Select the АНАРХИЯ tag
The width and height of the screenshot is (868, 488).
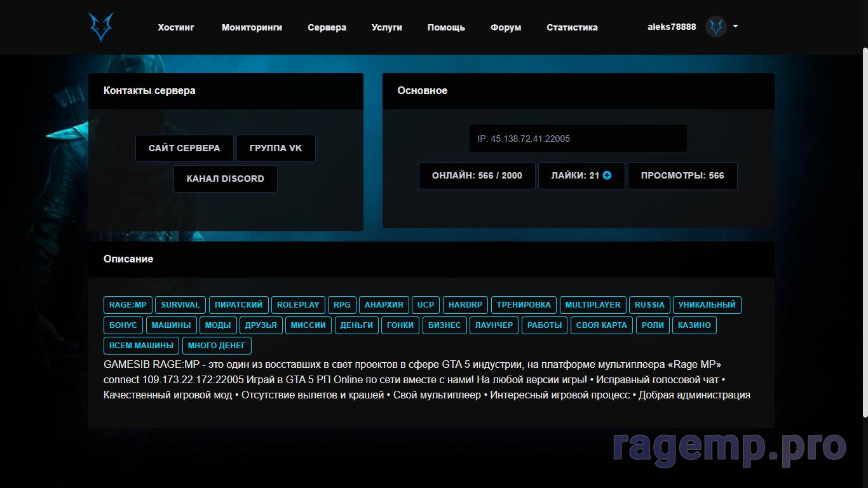pyautogui.click(x=384, y=305)
